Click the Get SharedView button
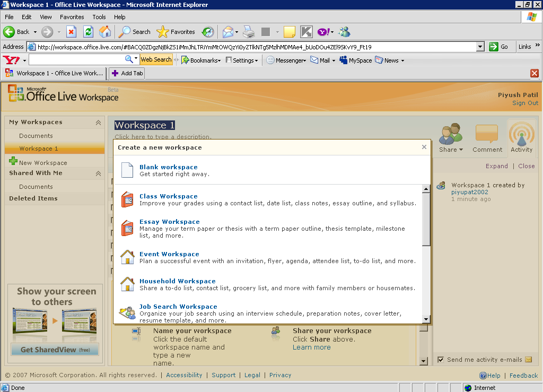This screenshot has width=543, height=392. pos(55,350)
